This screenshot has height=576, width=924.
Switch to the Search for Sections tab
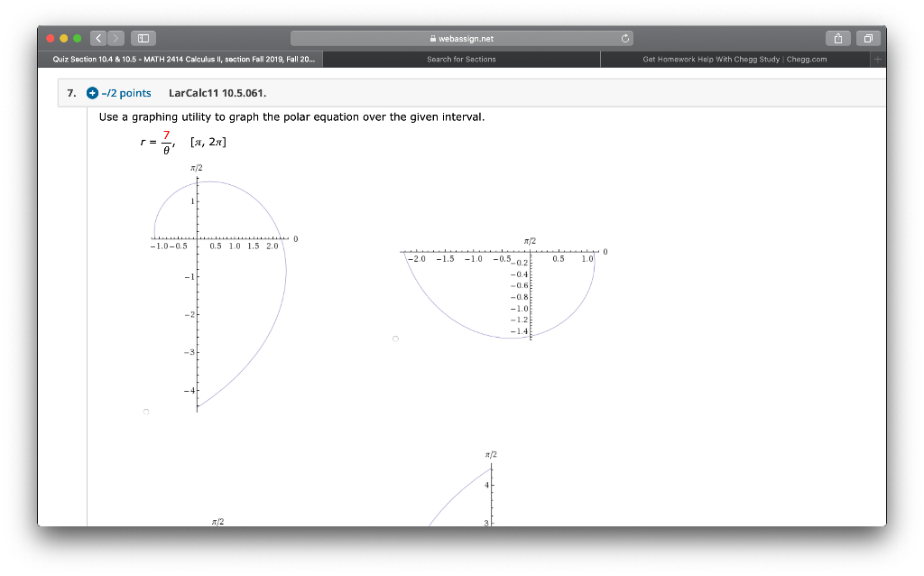[x=462, y=59]
